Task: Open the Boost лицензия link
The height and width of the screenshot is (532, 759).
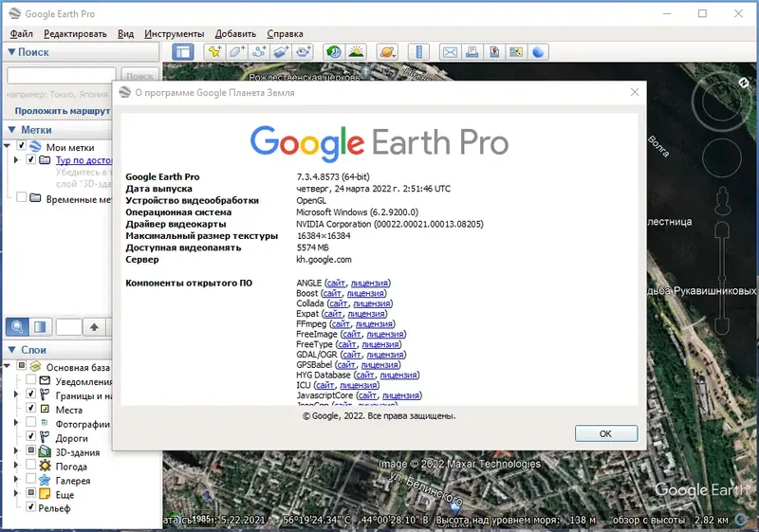Action: coord(365,293)
